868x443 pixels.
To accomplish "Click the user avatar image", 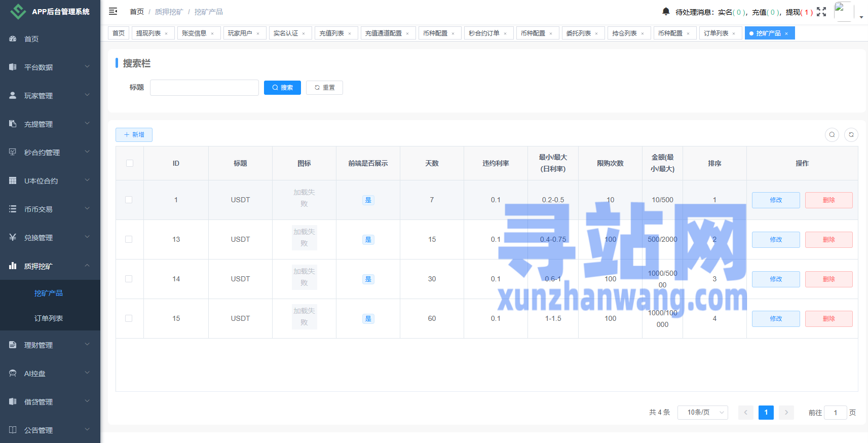I will click(843, 11).
